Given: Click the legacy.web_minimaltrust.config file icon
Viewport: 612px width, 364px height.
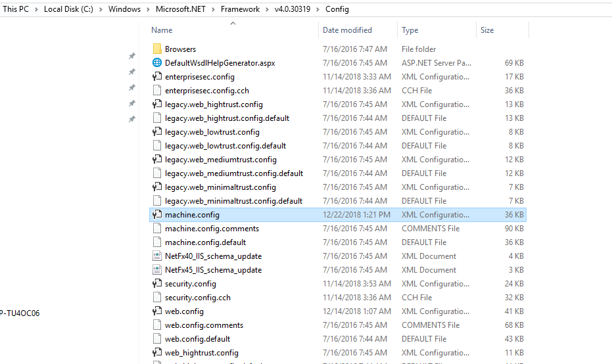Looking at the screenshot, I should [157, 187].
